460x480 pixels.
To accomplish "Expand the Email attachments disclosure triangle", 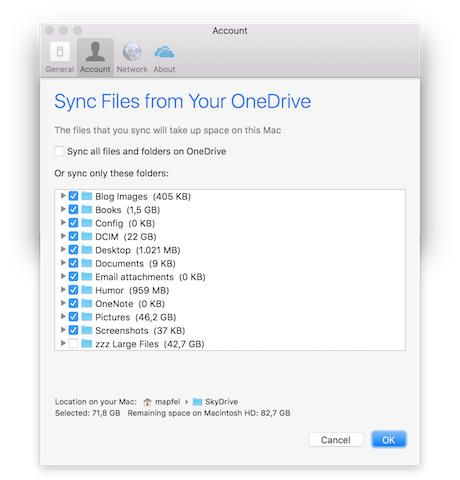I will pyautogui.click(x=63, y=276).
